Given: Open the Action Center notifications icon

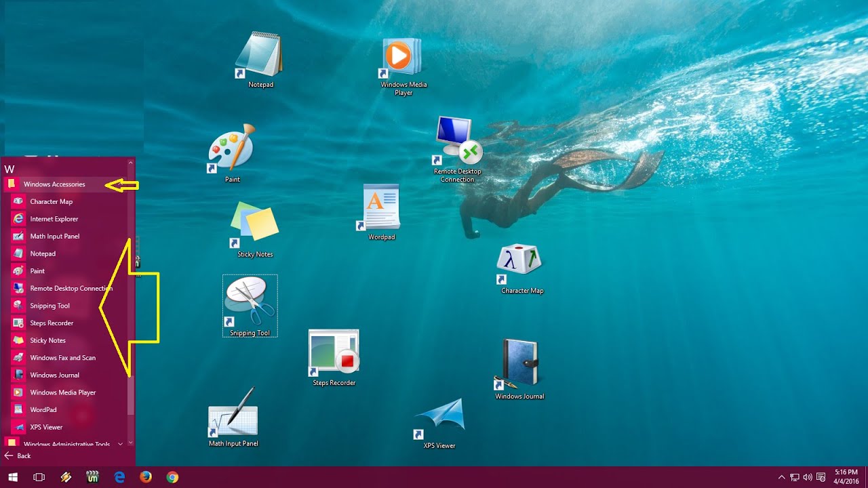Looking at the screenshot, I should point(821,477).
